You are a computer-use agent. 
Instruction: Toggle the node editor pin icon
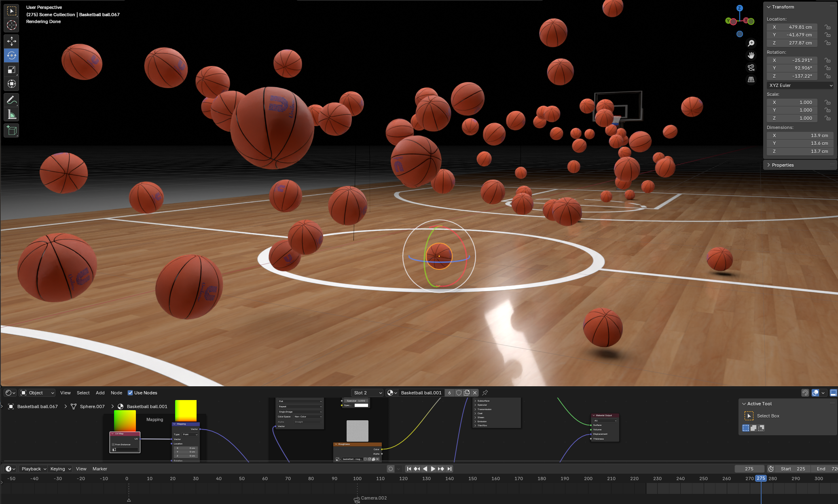485,393
